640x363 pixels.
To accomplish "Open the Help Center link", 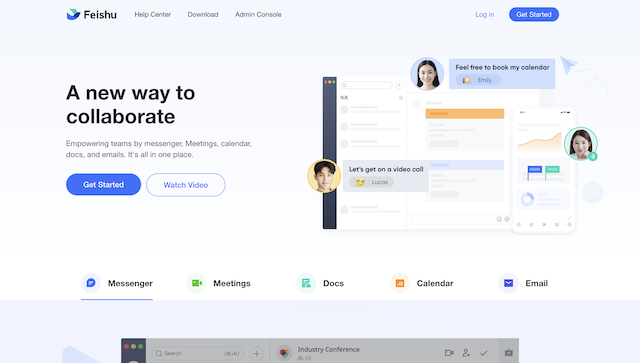I will click(x=153, y=14).
